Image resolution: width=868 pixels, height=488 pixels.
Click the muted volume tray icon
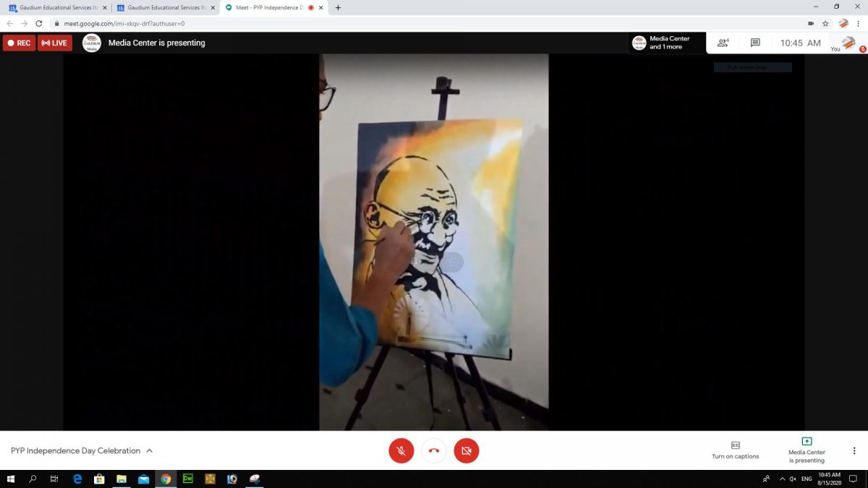pos(793,479)
